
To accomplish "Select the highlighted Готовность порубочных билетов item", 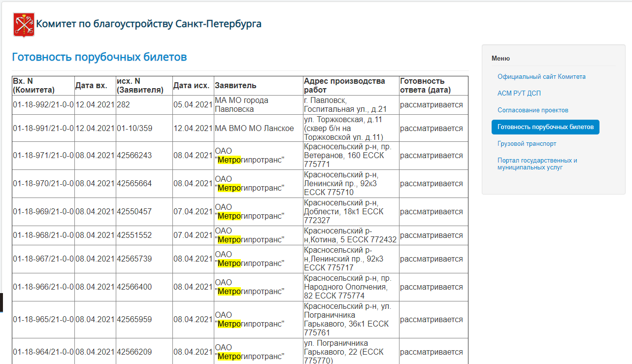I will point(545,127).
